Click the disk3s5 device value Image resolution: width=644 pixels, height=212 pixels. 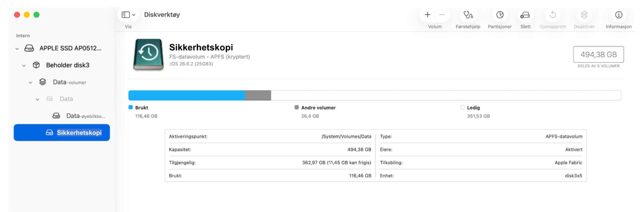[x=573, y=176]
